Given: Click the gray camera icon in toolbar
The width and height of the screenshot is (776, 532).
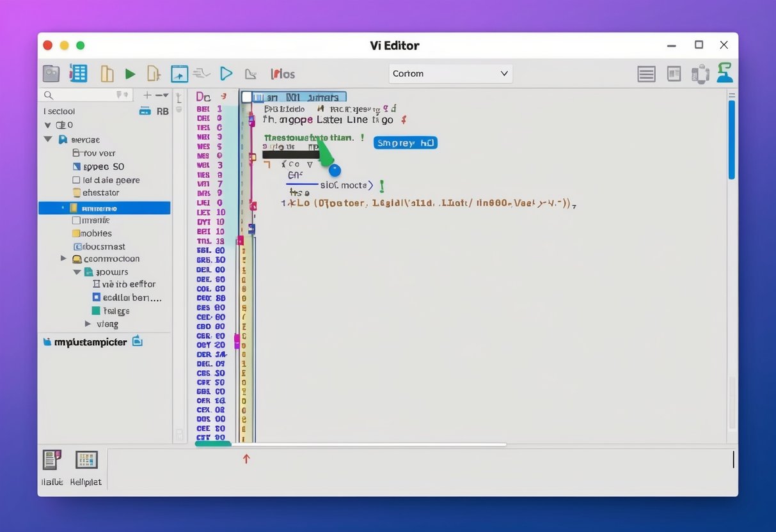Looking at the screenshot, I should coord(51,74).
